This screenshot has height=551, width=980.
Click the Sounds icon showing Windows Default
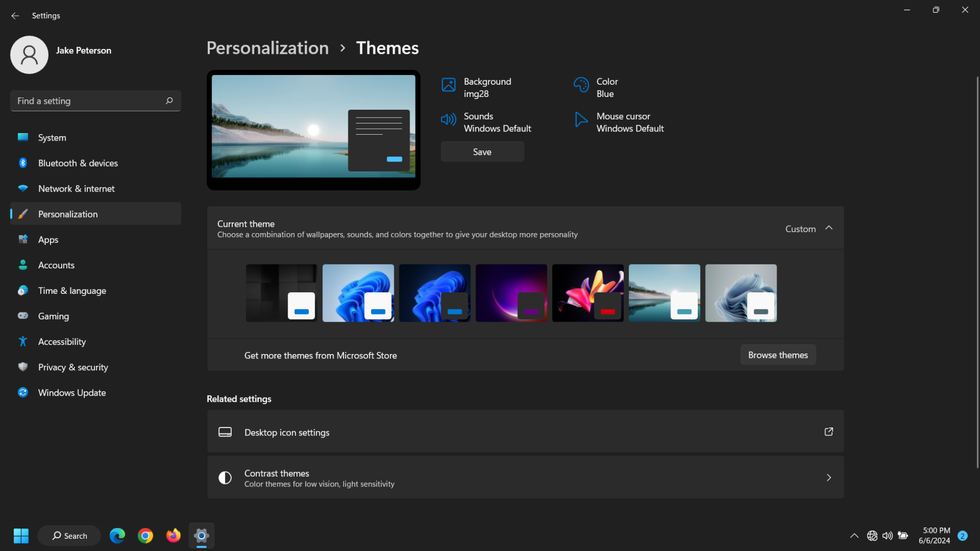(447, 121)
